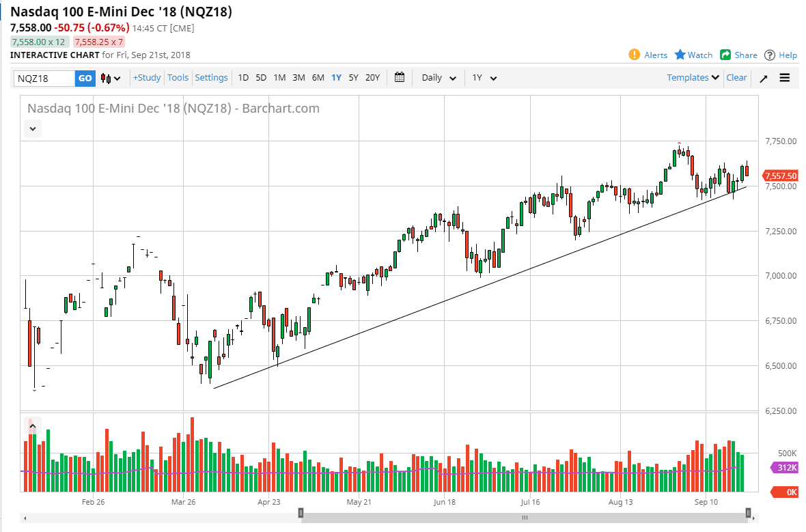Open the Daily frequency dropdown

tap(437, 78)
